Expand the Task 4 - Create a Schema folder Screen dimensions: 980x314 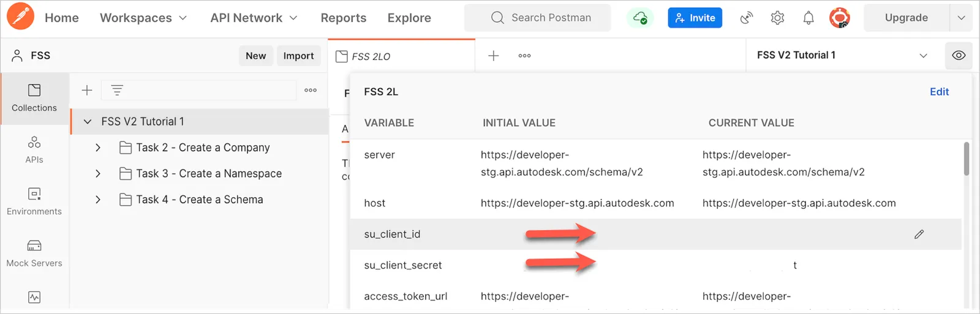point(98,200)
